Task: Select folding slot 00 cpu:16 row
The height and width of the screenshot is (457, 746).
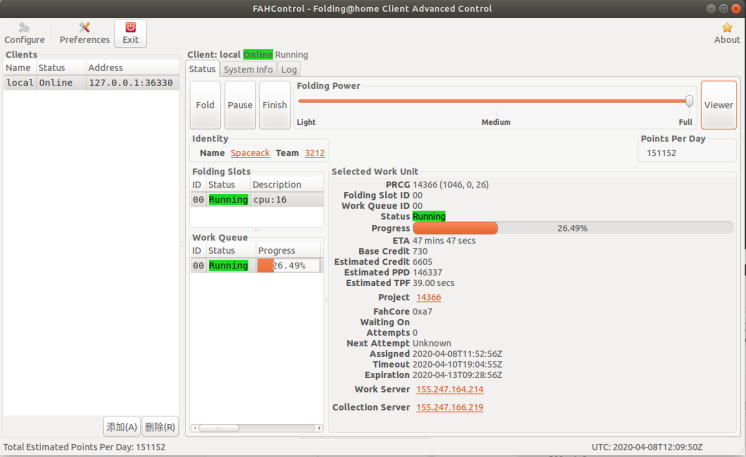Action: click(x=257, y=200)
